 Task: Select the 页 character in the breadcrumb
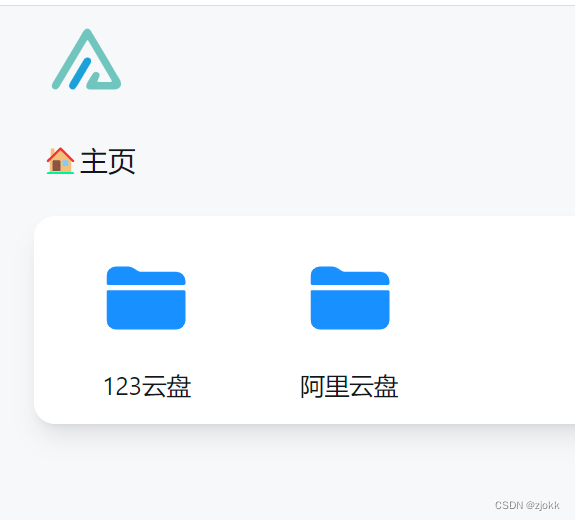122,161
